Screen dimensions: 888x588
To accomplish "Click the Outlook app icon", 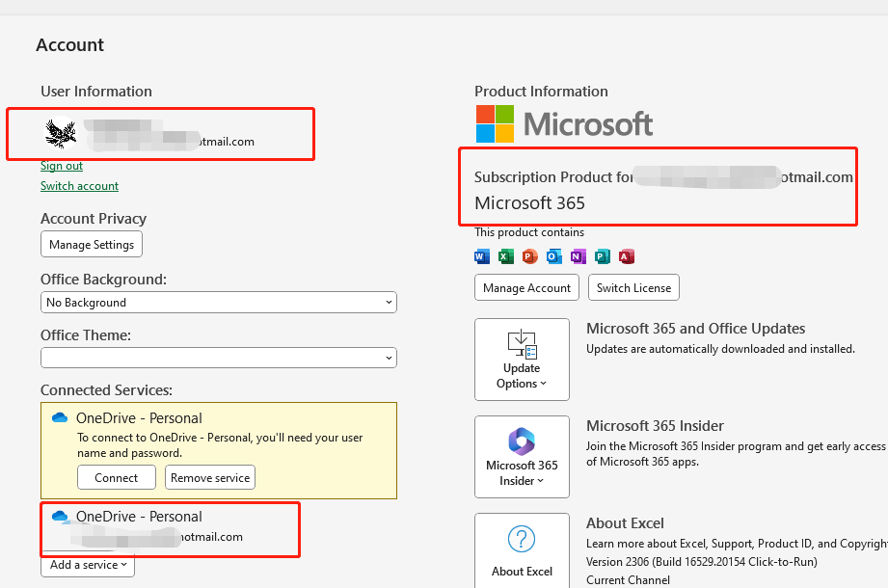I will coord(553,256).
